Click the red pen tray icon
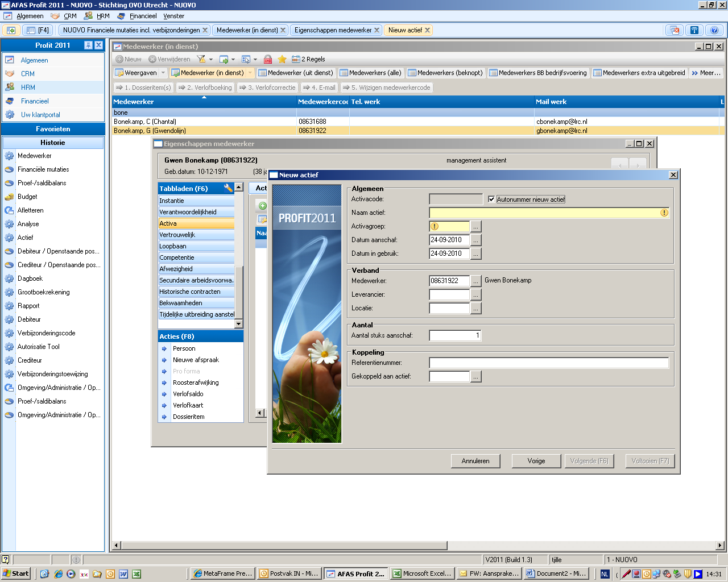The height and width of the screenshot is (582, 728). pos(626,574)
